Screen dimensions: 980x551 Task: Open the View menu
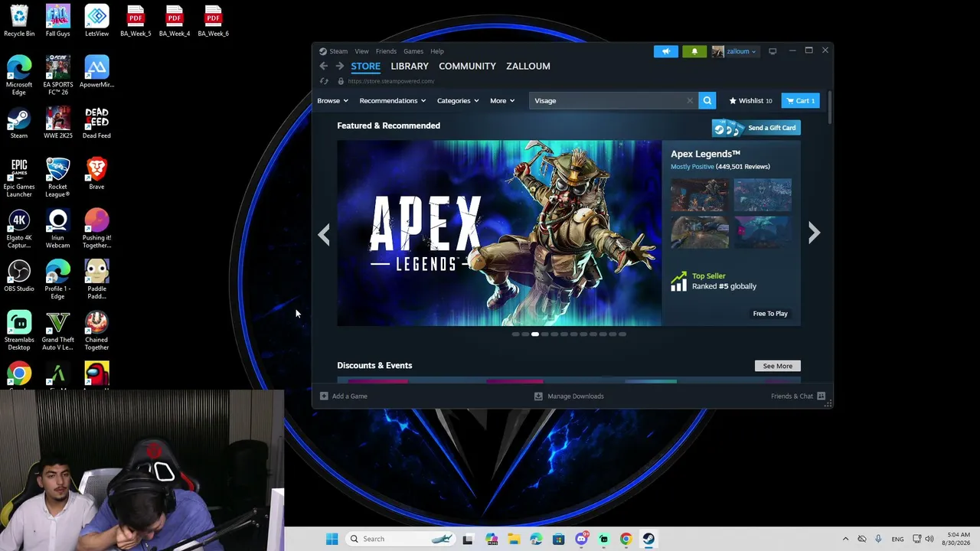tap(361, 51)
